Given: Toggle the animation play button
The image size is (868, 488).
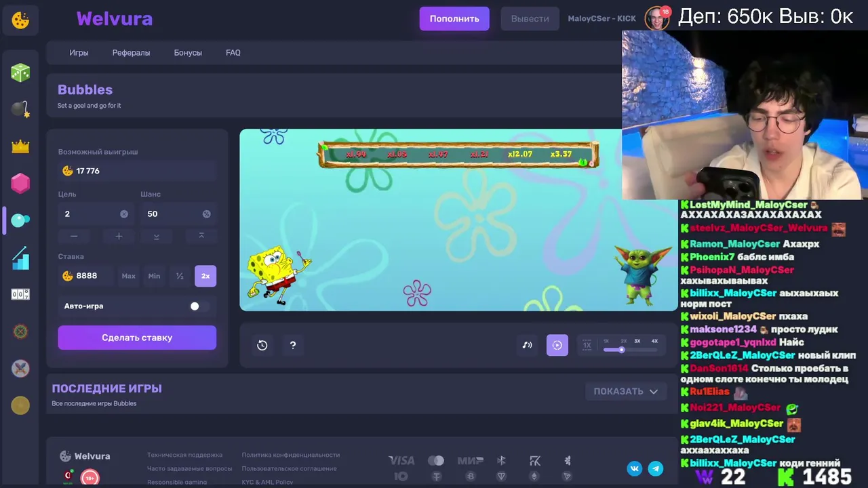Looking at the screenshot, I should (x=557, y=345).
